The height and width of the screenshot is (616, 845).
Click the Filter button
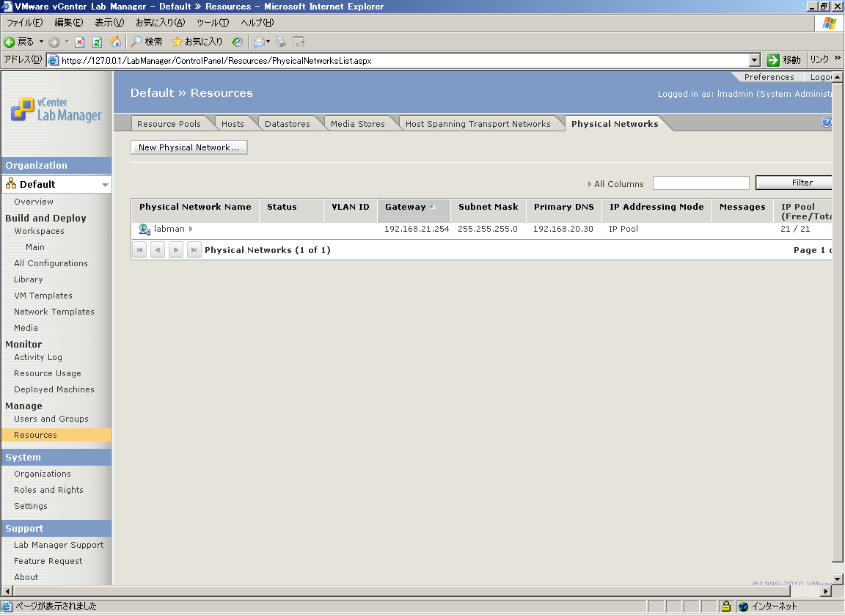(x=794, y=183)
